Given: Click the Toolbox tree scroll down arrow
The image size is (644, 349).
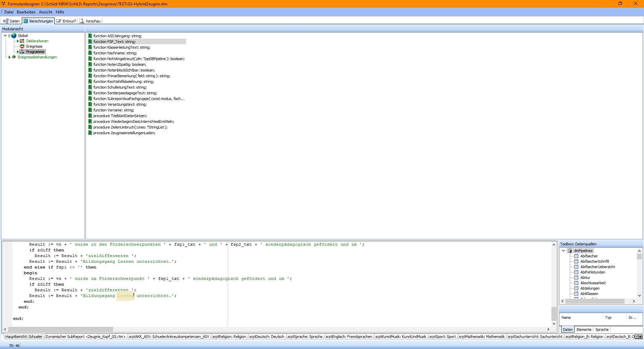Looking at the screenshot, I should point(639,296).
